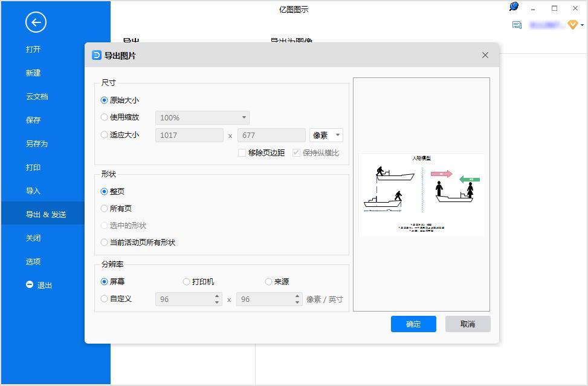Confirm export with the 确定 button
The image size is (588, 386).
pos(413,324)
